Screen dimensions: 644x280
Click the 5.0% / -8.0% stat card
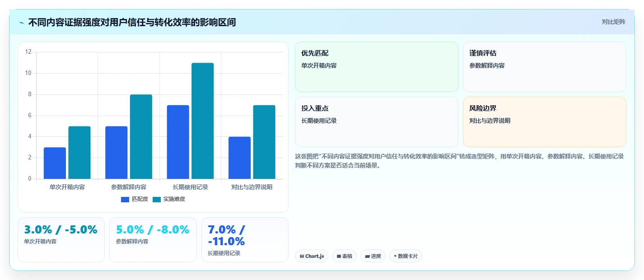pos(153,240)
